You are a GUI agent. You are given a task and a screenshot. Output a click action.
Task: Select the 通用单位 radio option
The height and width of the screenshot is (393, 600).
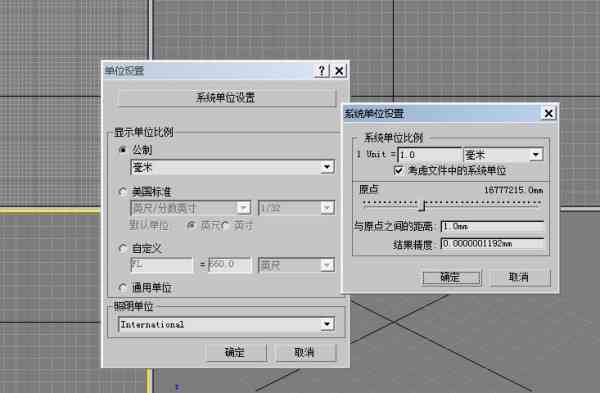coord(123,287)
